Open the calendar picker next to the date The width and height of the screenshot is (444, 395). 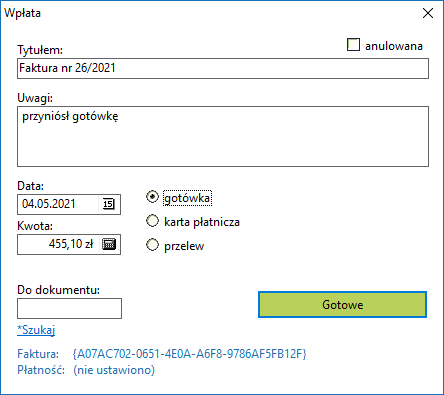pyautogui.click(x=109, y=204)
